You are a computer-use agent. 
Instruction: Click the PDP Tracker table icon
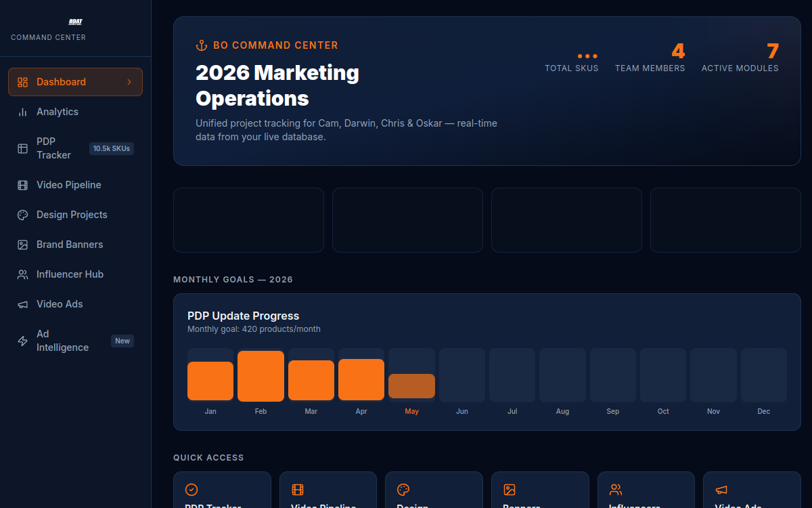pos(22,148)
